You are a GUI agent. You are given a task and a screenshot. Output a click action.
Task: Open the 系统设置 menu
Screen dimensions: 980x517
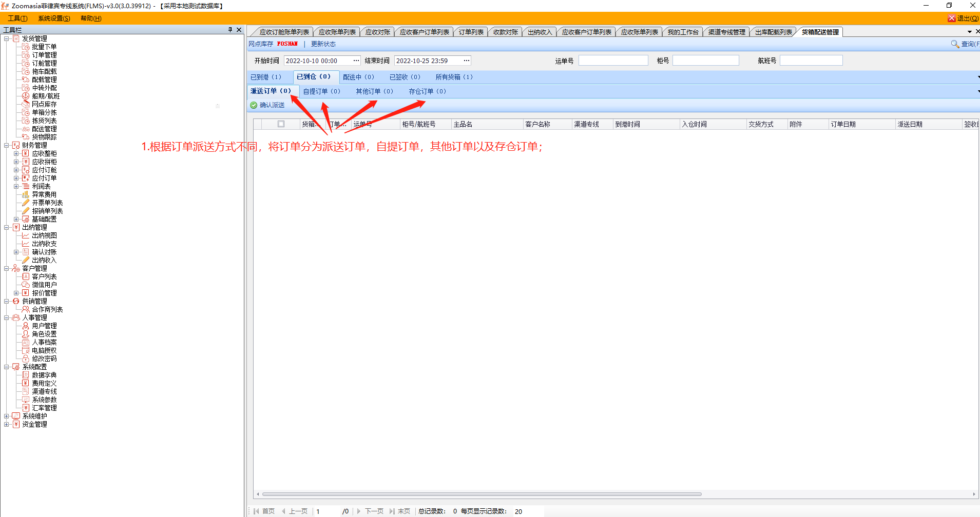coord(54,18)
